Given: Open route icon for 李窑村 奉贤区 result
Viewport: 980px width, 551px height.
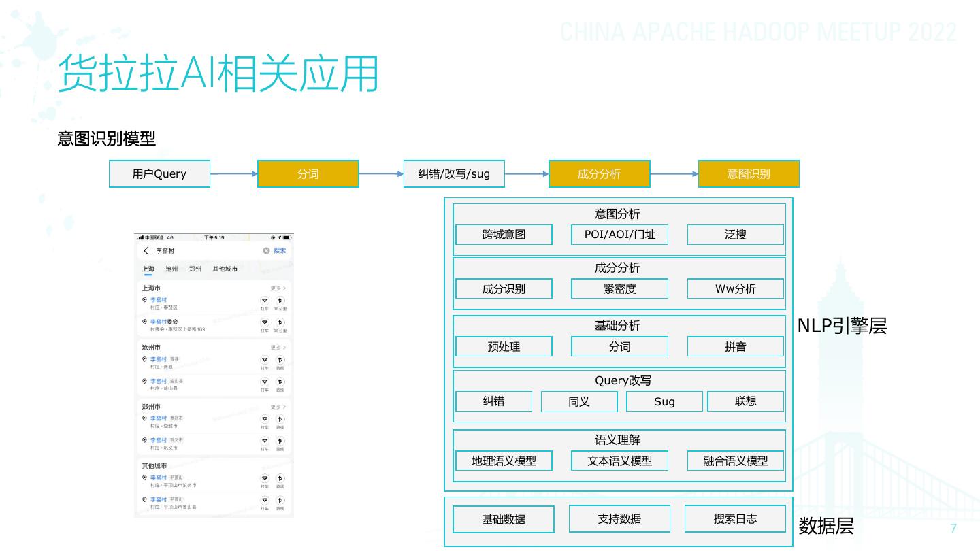Looking at the screenshot, I should pos(280,301).
